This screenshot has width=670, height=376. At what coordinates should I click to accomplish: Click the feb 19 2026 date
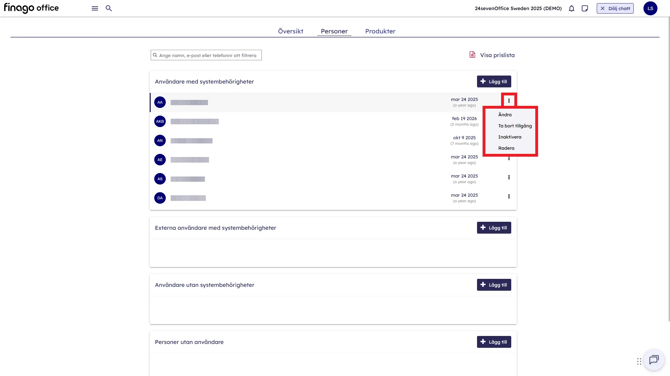464,118
